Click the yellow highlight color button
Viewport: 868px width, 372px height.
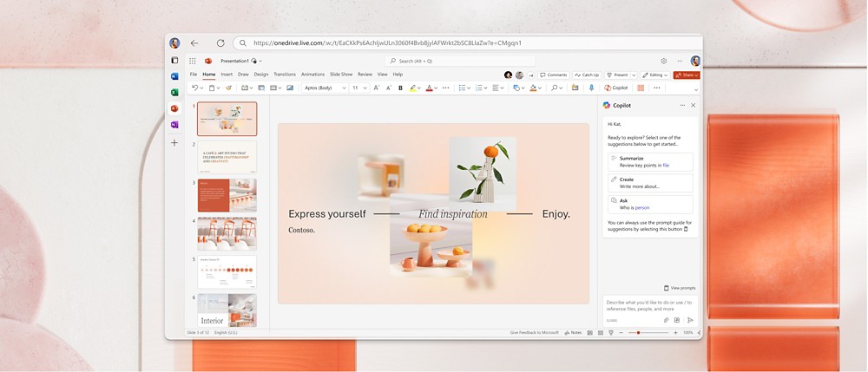[412, 88]
